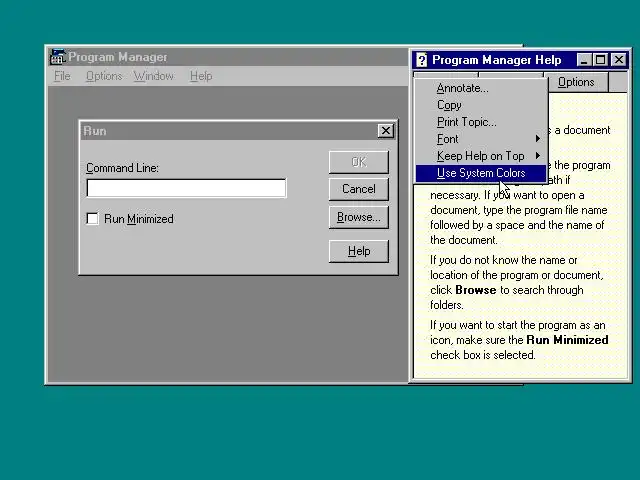This screenshot has height=480, width=640.
Task: Click the Program Manager Help question mark icon
Action: 422,60
